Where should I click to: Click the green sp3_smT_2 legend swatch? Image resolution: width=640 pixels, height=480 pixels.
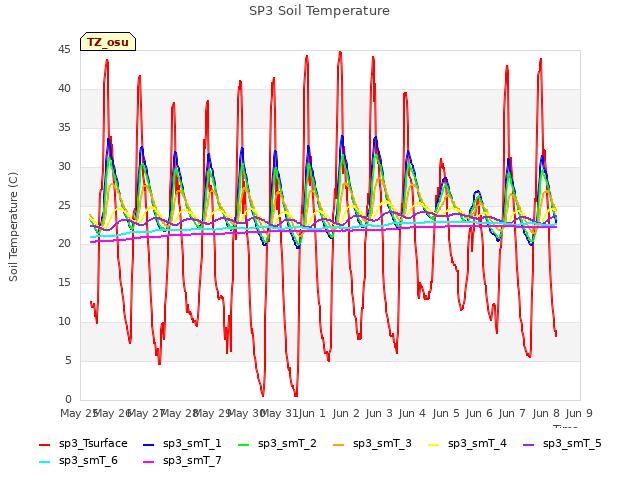244,444
